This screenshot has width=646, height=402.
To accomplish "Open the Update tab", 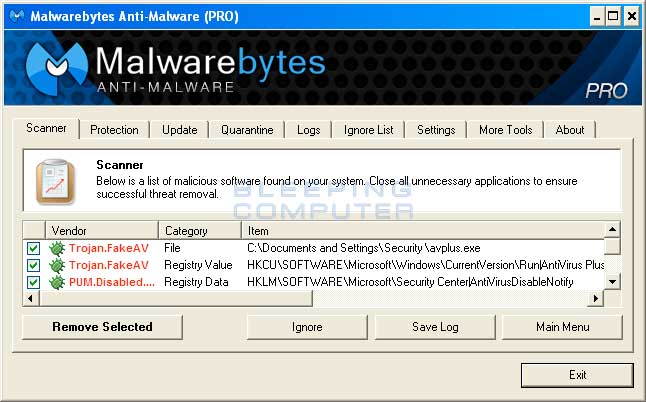I will pos(180,130).
